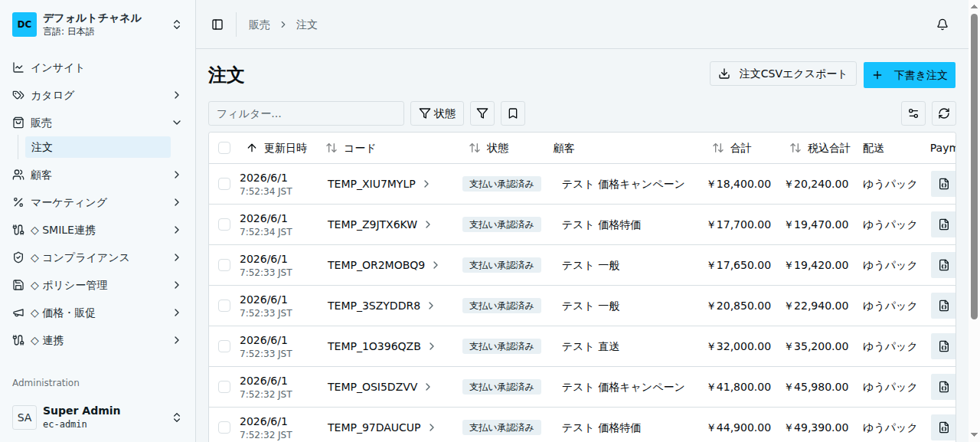Expand the カタログ chevron
The image size is (980, 442).
click(x=177, y=95)
